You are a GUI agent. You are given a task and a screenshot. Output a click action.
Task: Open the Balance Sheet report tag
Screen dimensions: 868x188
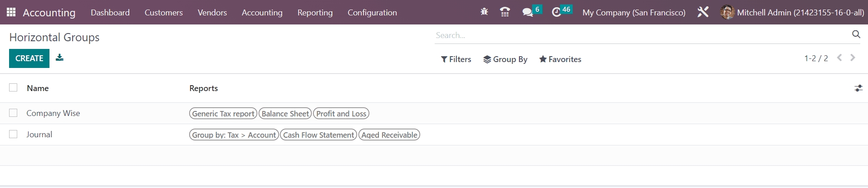tap(285, 114)
